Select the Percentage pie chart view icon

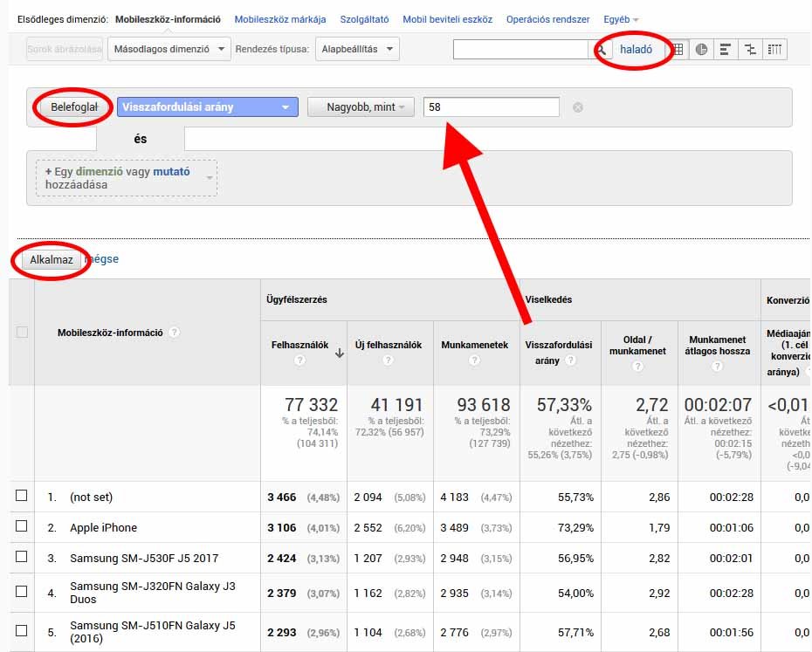(x=701, y=50)
